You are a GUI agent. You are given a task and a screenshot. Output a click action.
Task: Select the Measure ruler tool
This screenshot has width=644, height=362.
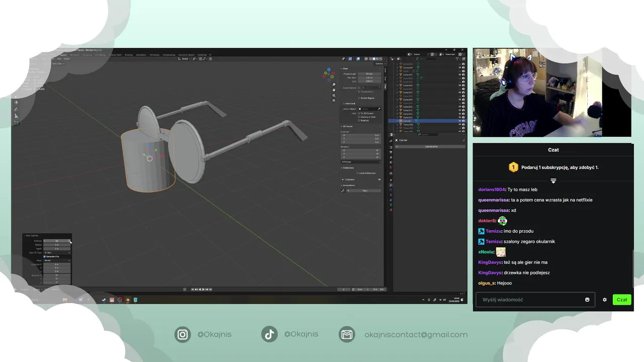tap(16, 116)
